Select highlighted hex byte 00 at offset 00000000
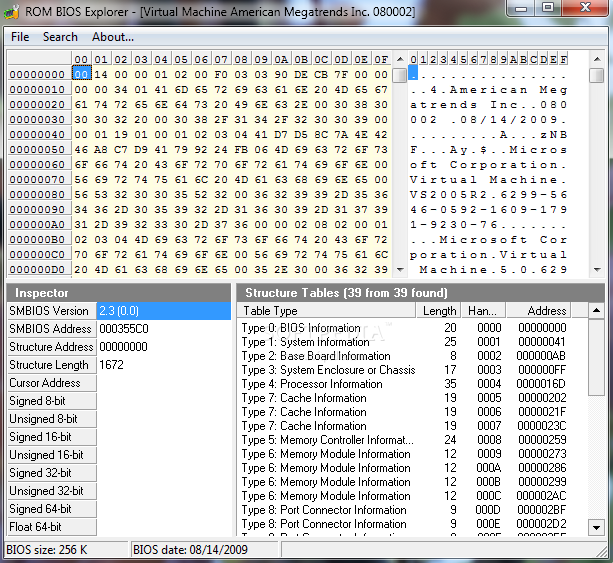This screenshot has width=613, height=563. (x=82, y=74)
